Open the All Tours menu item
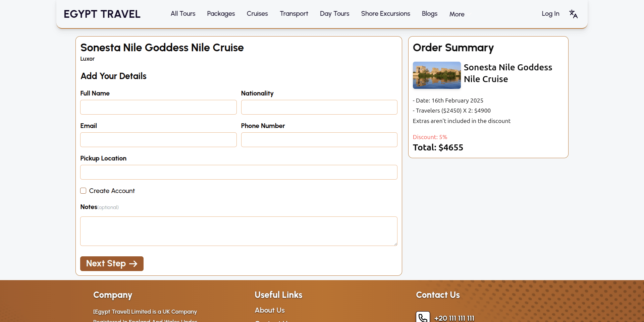Screen dimensions: 644x322 183,14
